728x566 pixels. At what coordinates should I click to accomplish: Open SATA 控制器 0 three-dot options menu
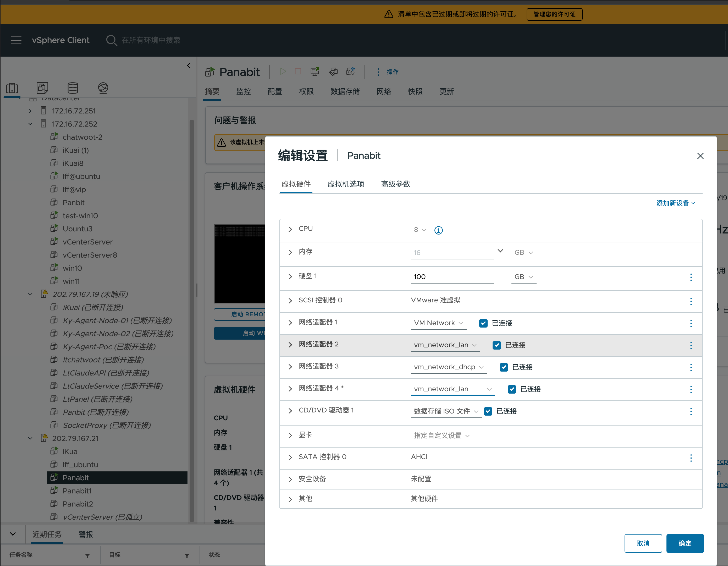[x=691, y=458]
